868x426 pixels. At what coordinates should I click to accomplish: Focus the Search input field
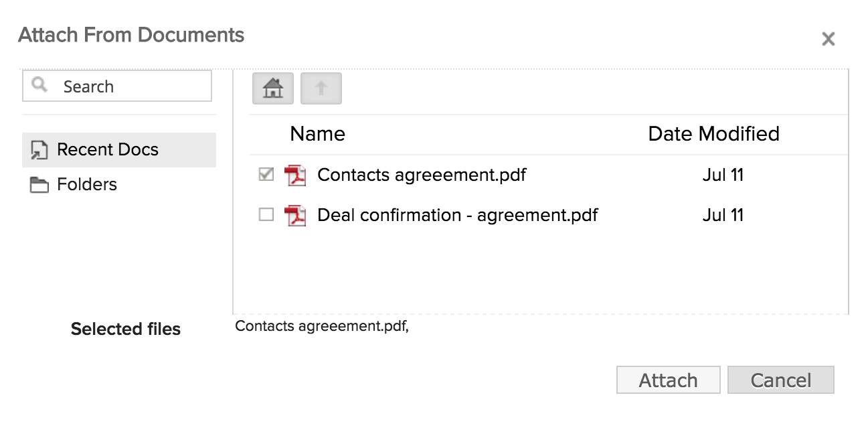pyautogui.click(x=117, y=86)
